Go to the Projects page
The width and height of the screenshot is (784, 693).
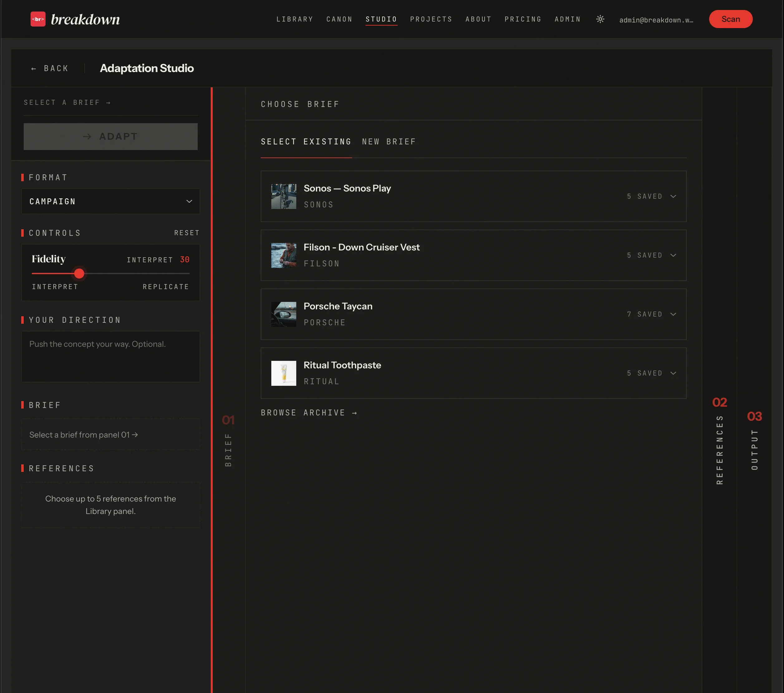click(x=431, y=19)
